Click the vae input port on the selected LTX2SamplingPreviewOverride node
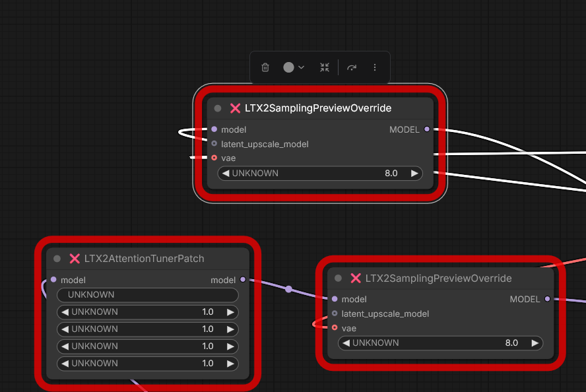Screen dimensions: 586x392 (x=214, y=158)
